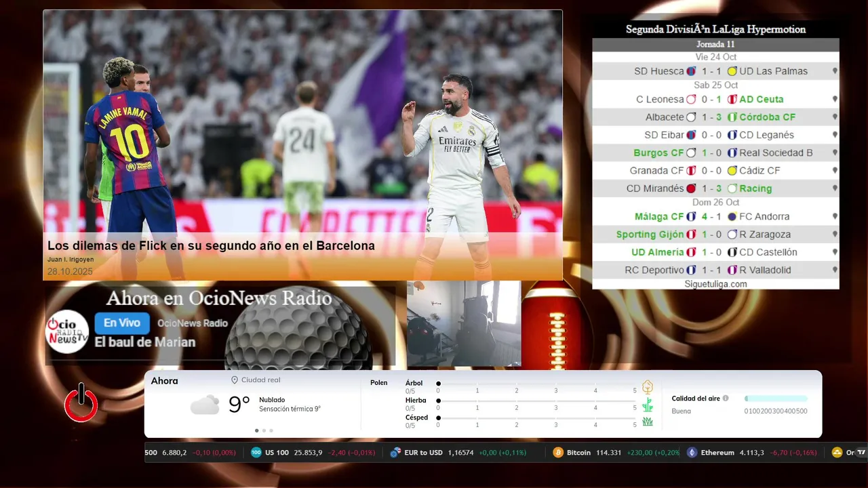This screenshot has width=868, height=488.
Task: Click the Césped grass pollen icon
Action: 648,422
